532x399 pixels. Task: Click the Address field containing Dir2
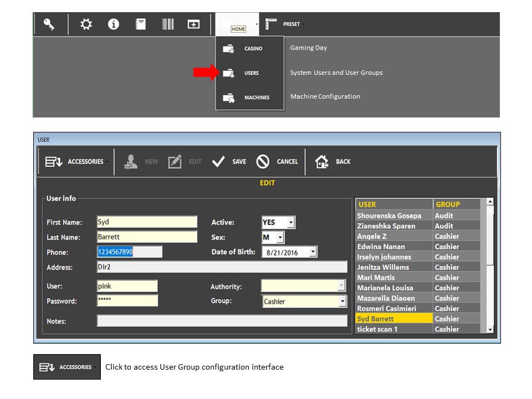click(x=222, y=267)
